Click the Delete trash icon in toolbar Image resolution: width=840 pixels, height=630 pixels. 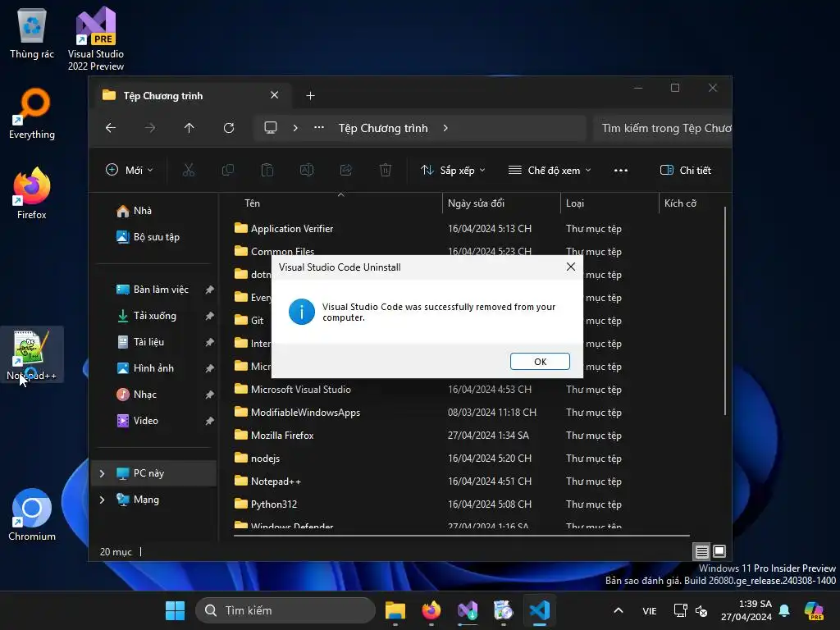pyautogui.click(x=386, y=171)
